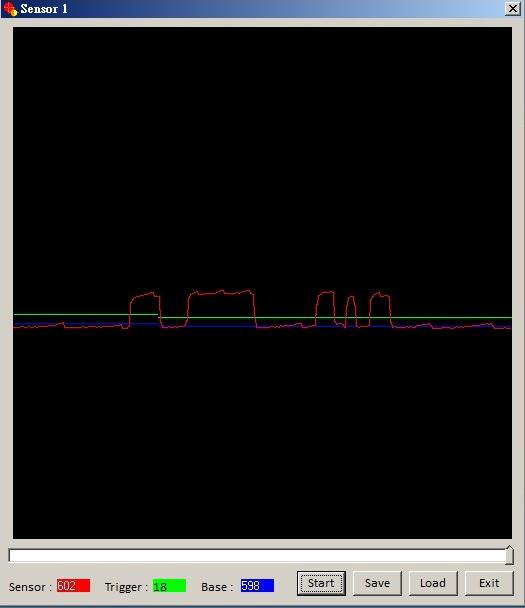
Task: Click the widest red pulse in the graph
Action: click(221, 308)
